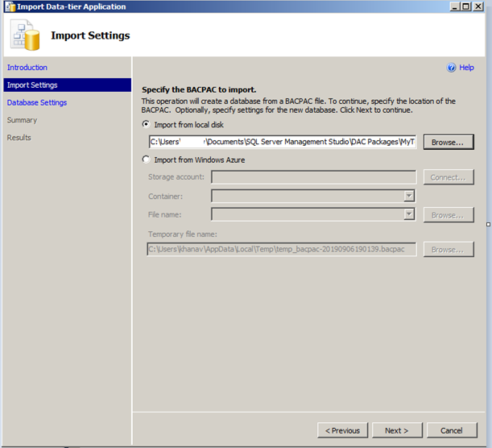Select Import Settings in the sidebar
492x448 pixels.
pos(32,85)
